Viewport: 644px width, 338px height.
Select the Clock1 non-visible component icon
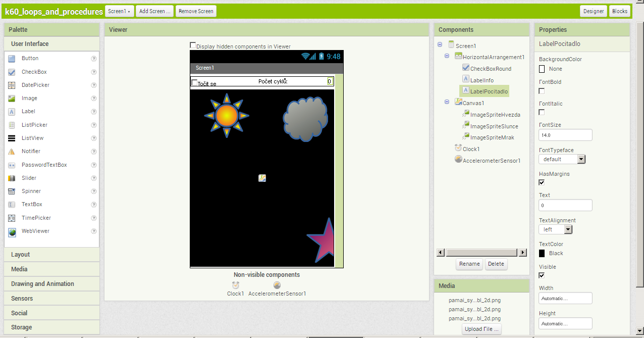click(235, 285)
